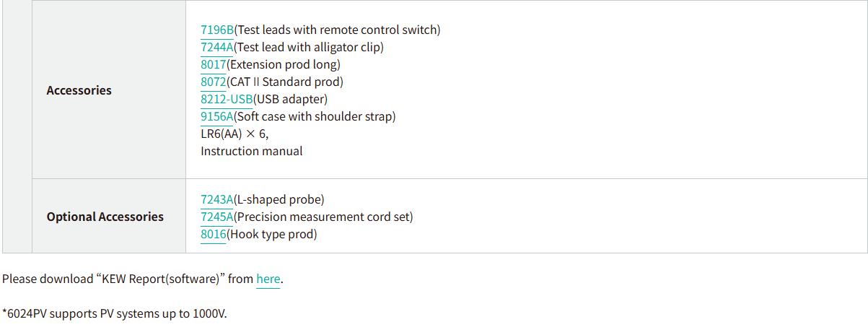Viewport: 868px width, 335px height.
Task: Open the 8212-USB adapter link
Action: [227, 99]
